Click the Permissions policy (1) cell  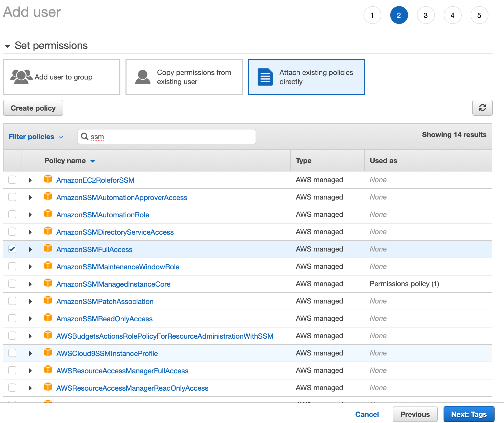pos(405,284)
